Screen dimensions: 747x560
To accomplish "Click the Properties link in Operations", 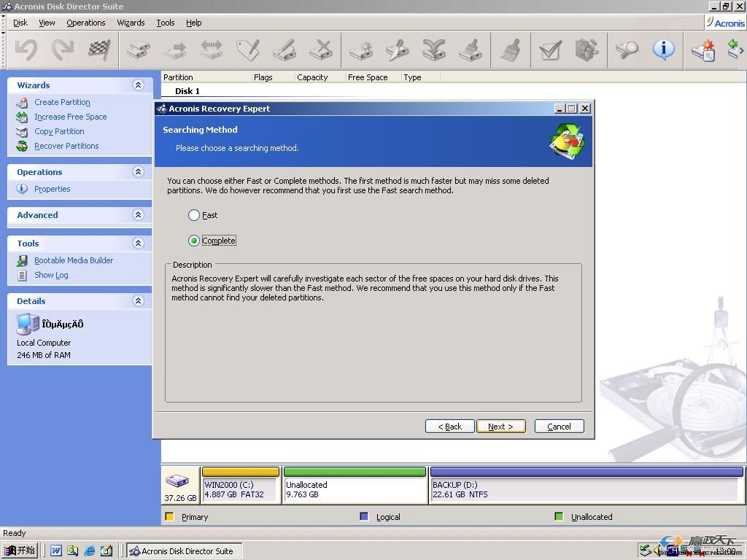I will click(x=53, y=189).
